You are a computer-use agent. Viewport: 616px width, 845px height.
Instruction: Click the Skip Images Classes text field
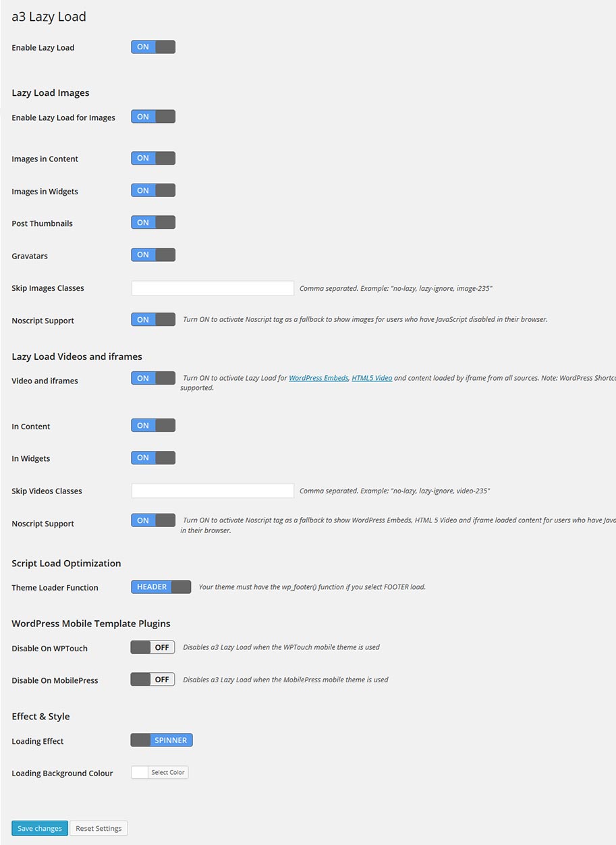coord(213,288)
